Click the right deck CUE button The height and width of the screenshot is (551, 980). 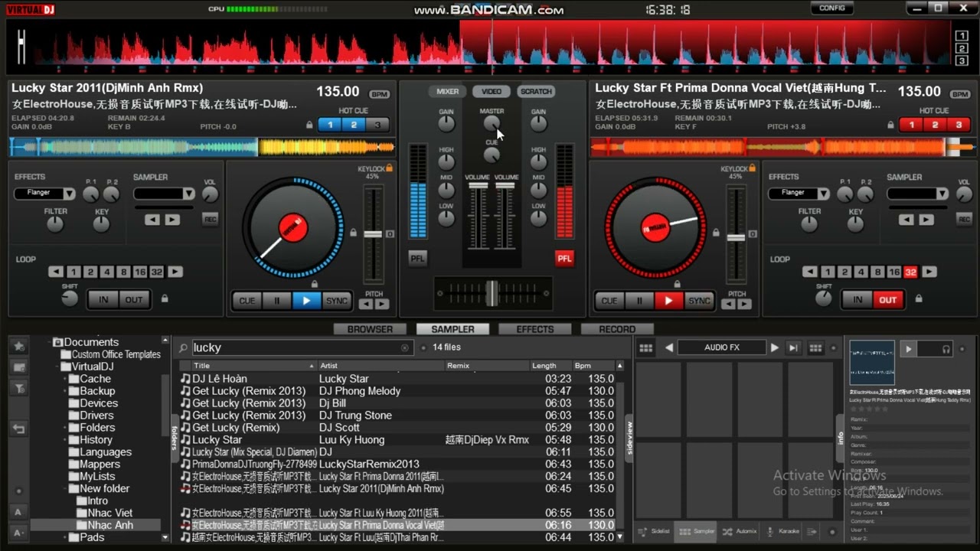[609, 301]
